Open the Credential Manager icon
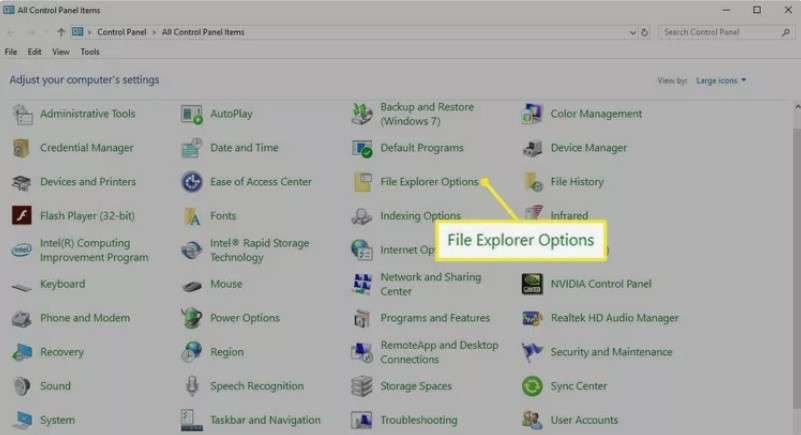This screenshot has width=801, height=435. (21, 148)
